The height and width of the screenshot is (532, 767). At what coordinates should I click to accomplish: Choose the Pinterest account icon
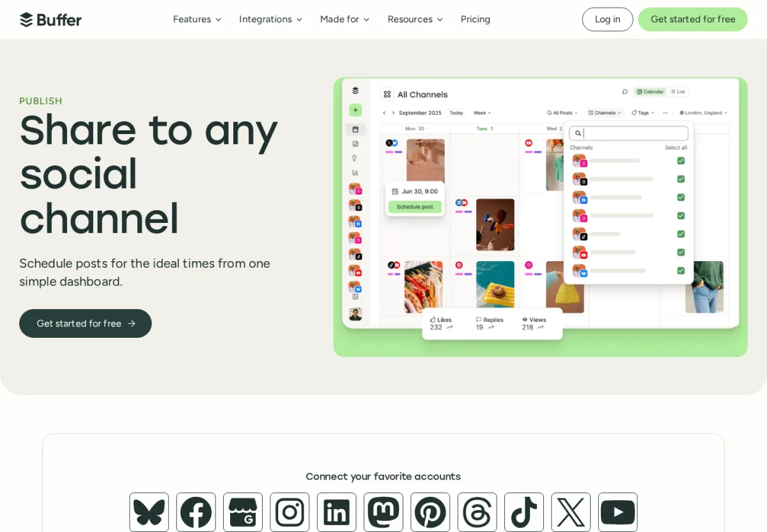click(430, 512)
